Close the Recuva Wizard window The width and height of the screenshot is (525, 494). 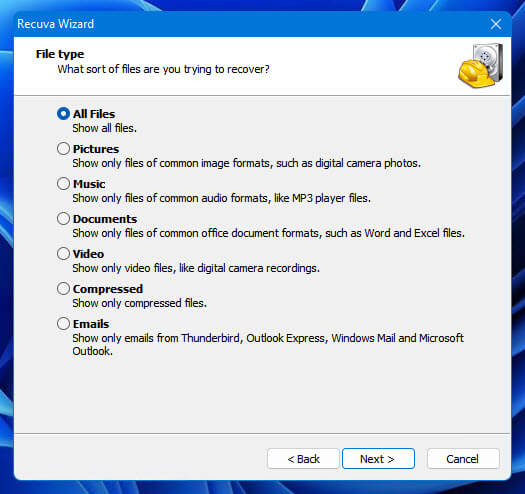(x=496, y=24)
